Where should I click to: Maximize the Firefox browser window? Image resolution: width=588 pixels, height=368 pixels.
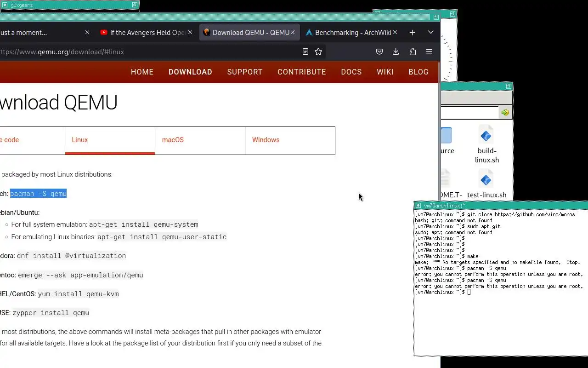(436, 17)
